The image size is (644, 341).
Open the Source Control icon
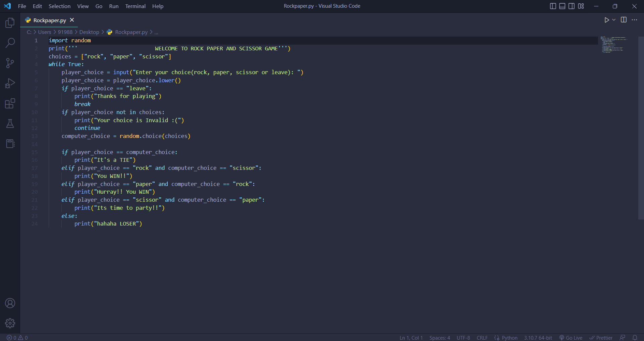(10, 63)
